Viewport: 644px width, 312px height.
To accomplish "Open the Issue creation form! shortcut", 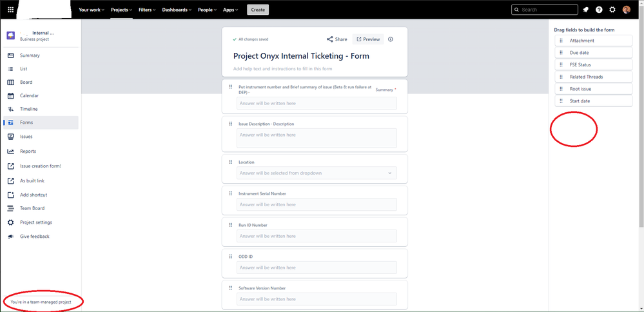I will click(x=41, y=166).
